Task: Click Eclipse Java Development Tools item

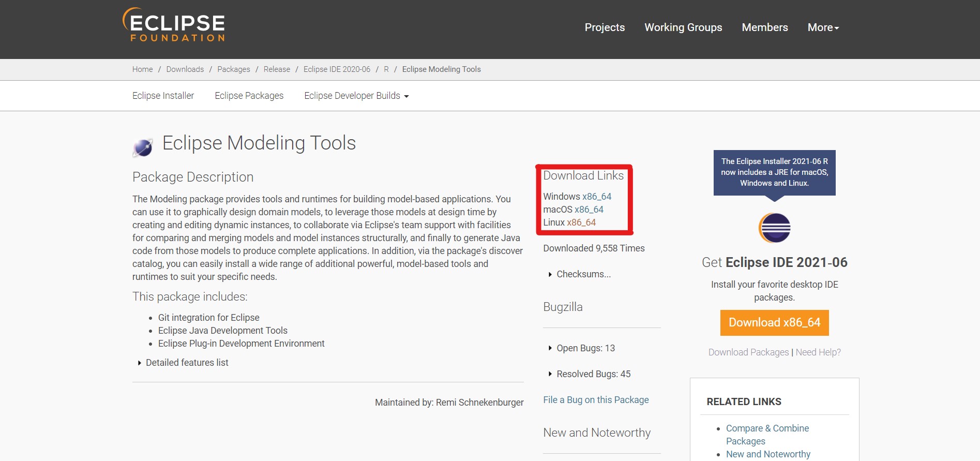Action: 223,331
